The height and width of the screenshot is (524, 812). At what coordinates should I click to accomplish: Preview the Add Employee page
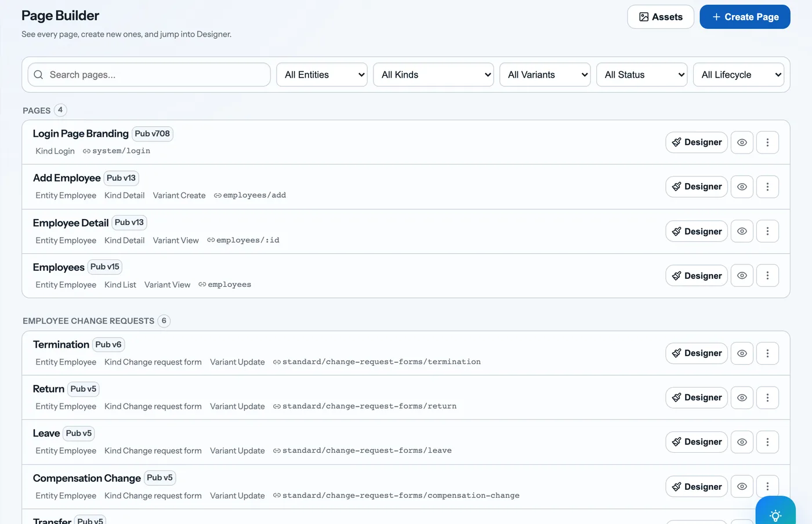(742, 187)
